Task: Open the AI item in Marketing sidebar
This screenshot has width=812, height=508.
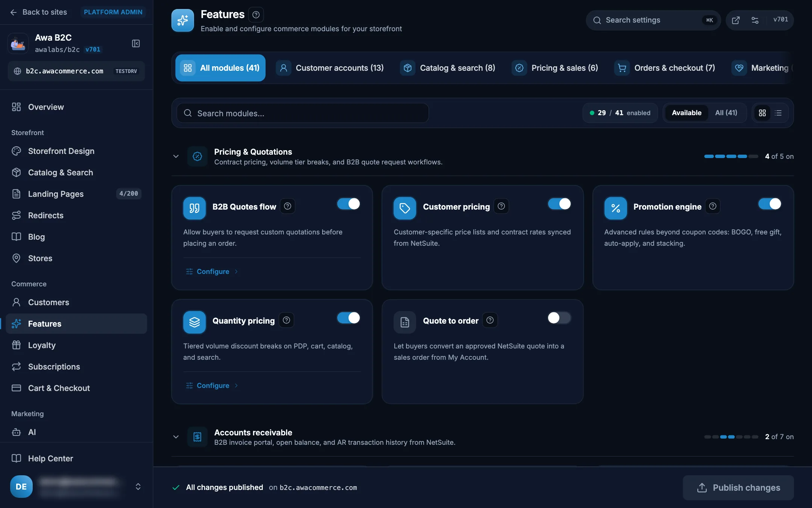Action: [x=76, y=432]
